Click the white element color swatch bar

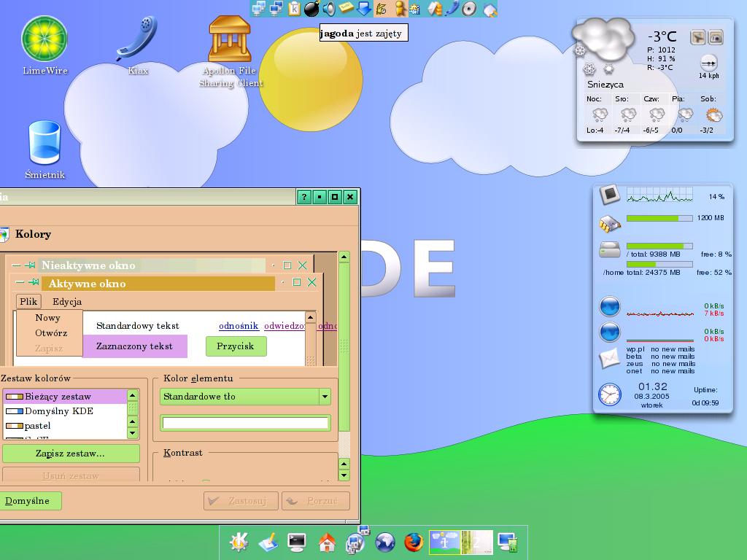(x=245, y=423)
